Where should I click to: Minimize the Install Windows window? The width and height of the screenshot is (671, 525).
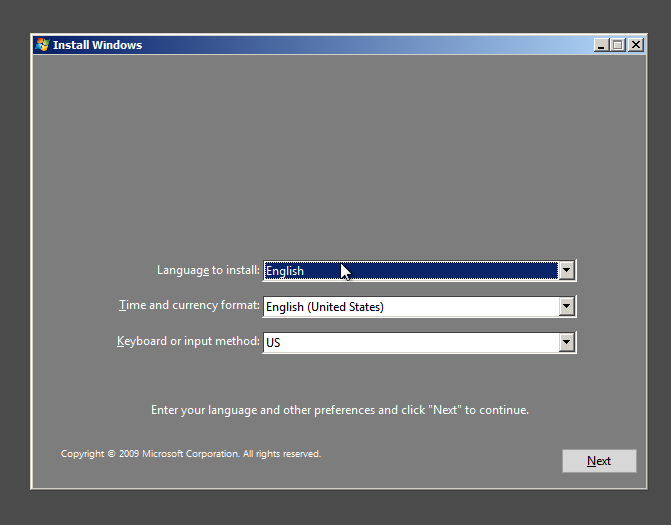(601, 45)
